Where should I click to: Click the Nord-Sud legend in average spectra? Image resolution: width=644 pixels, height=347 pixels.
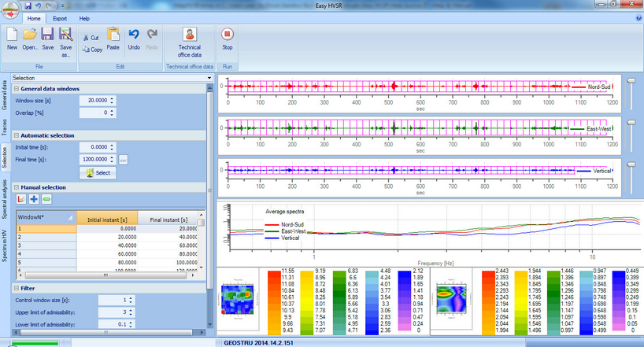click(x=285, y=224)
